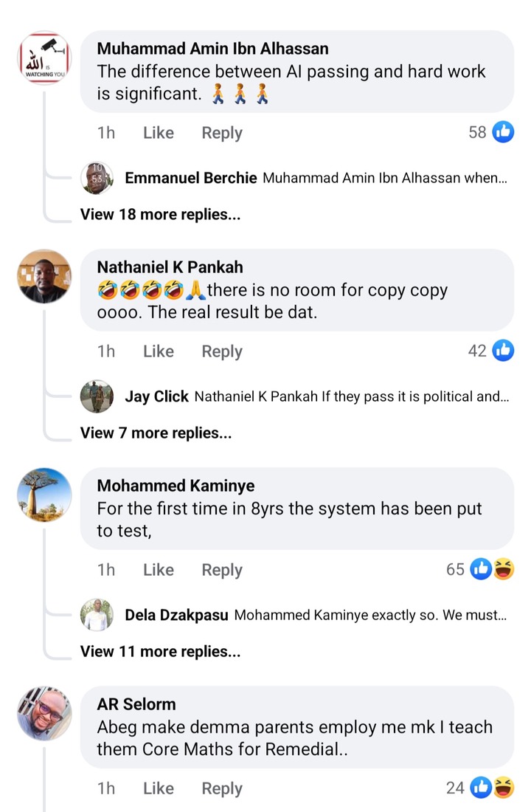Like Muhammad Amin Ibn Alhassan's comment
The image size is (531, 812).
point(158,133)
